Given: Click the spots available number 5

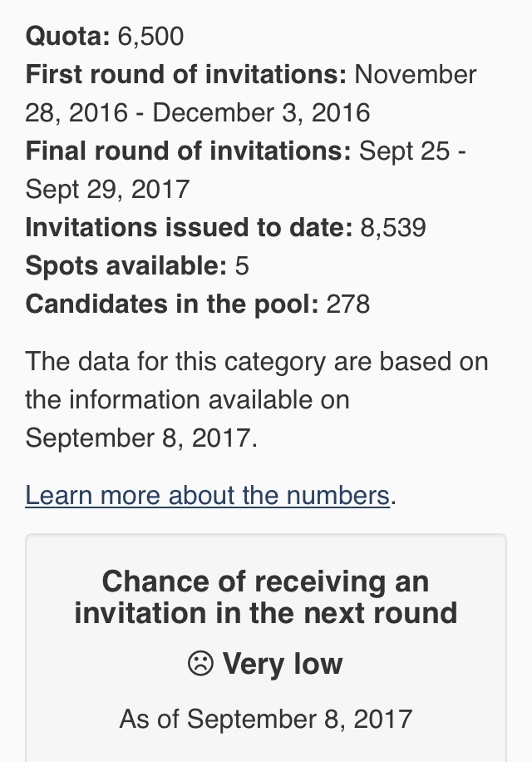Looking at the screenshot, I should [x=242, y=266].
